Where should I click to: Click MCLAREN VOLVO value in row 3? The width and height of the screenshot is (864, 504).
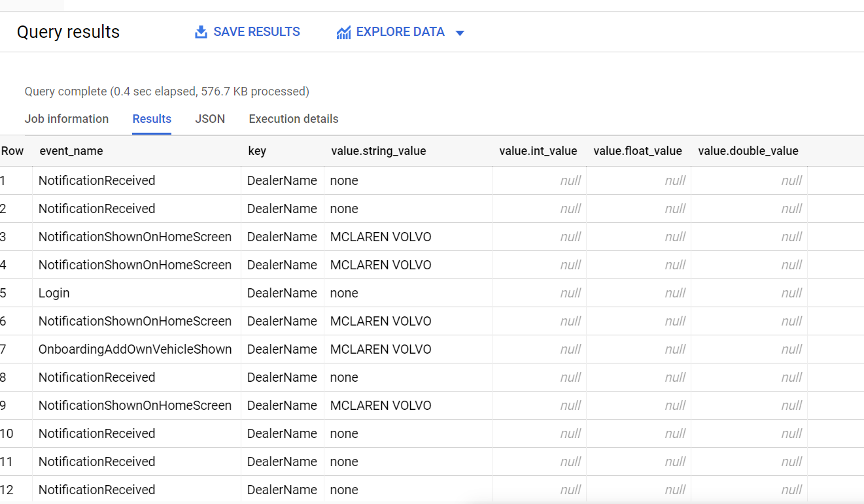pos(381,237)
